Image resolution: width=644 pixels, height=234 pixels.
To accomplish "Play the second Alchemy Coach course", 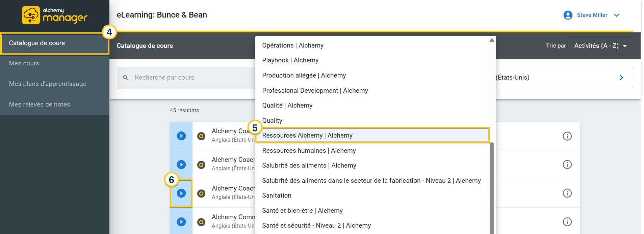I will (x=181, y=165).
